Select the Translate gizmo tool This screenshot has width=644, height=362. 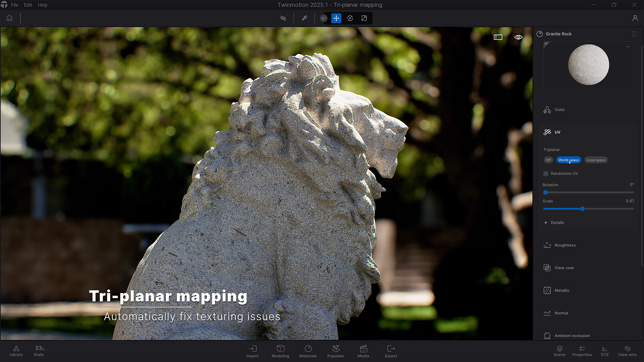[336, 18]
